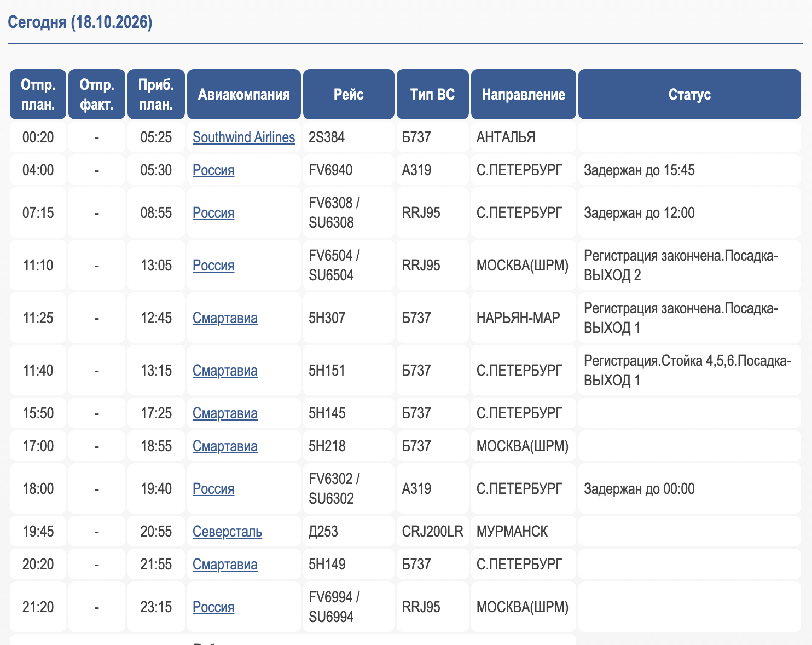The height and width of the screenshot is (645, 812).
Task: Open Россия link for flight FV6994
Action: tap(213, 607)
